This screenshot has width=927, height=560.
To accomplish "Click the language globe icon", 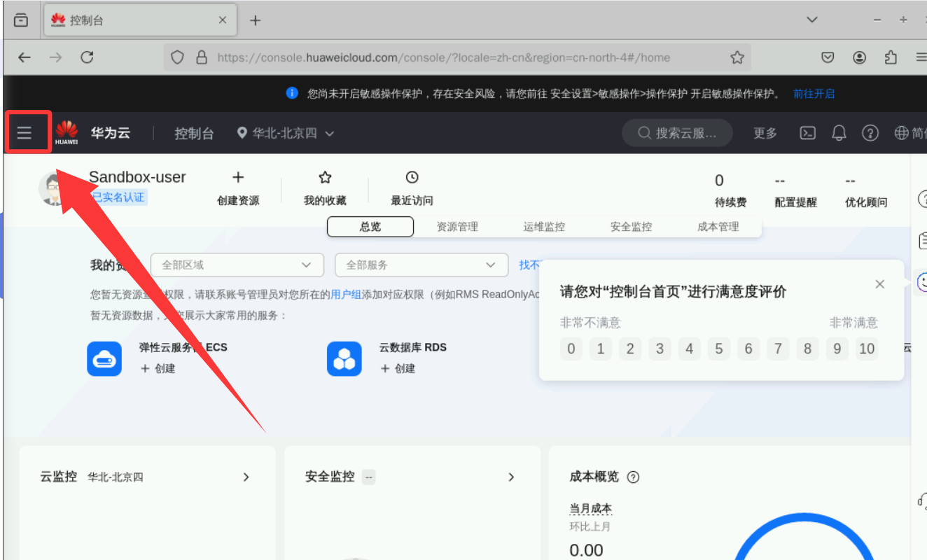I will pos(901,133).
